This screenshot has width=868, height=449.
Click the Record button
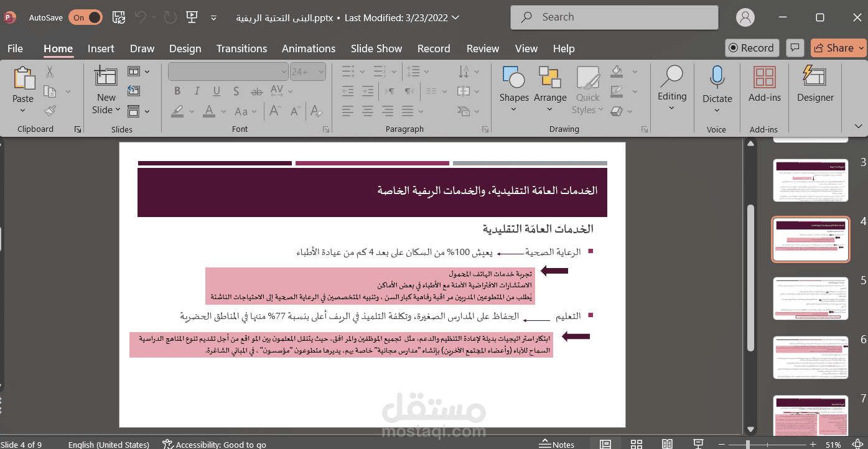click(x=752, y=48)
